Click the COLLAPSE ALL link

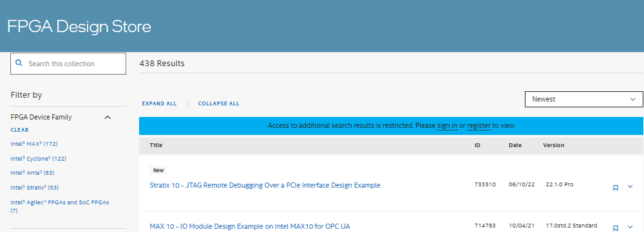(x=219, y=103)
